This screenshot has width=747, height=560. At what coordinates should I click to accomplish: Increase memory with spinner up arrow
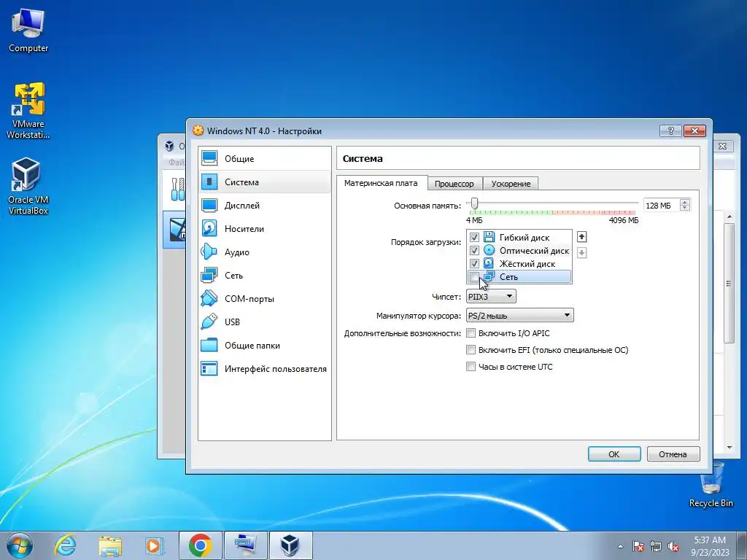click(685, 202)
